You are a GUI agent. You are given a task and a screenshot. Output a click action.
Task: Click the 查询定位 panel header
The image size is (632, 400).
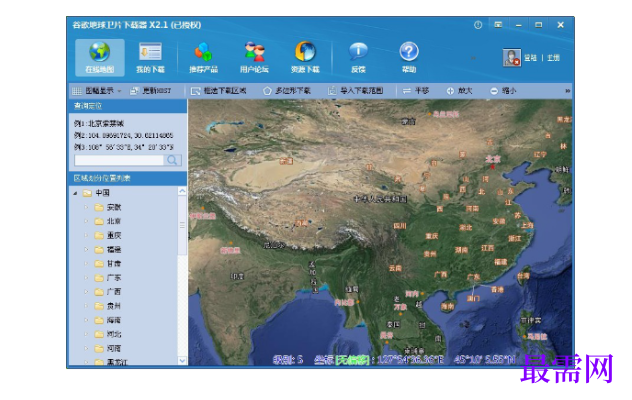click(127, 106)
